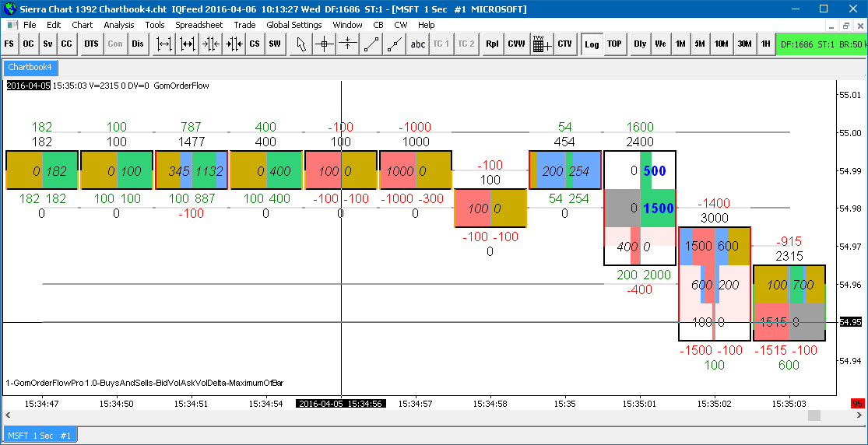Screen dimensions: 868x445
Task: Click the DTS toolbar button
Action: click(91, 44)
